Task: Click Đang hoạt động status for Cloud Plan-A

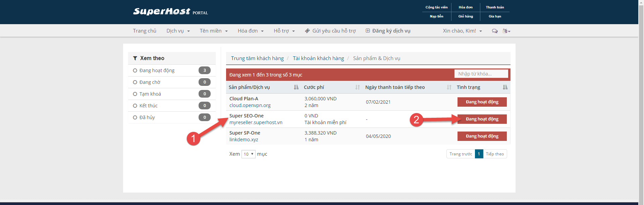Action: (482, 102)
